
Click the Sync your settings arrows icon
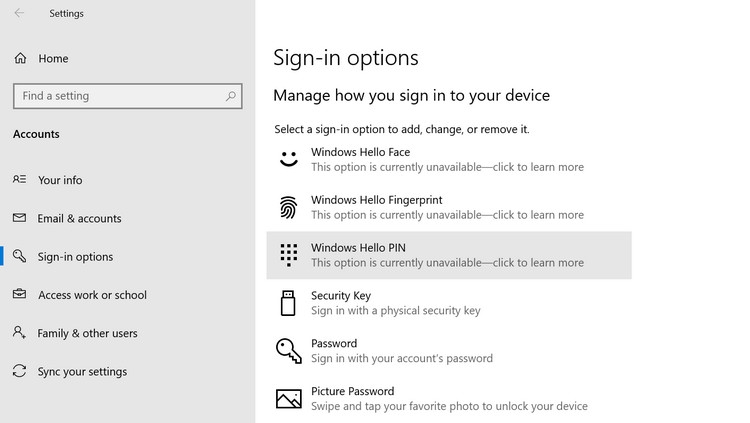pyautogui.click(x=20, y=371)
